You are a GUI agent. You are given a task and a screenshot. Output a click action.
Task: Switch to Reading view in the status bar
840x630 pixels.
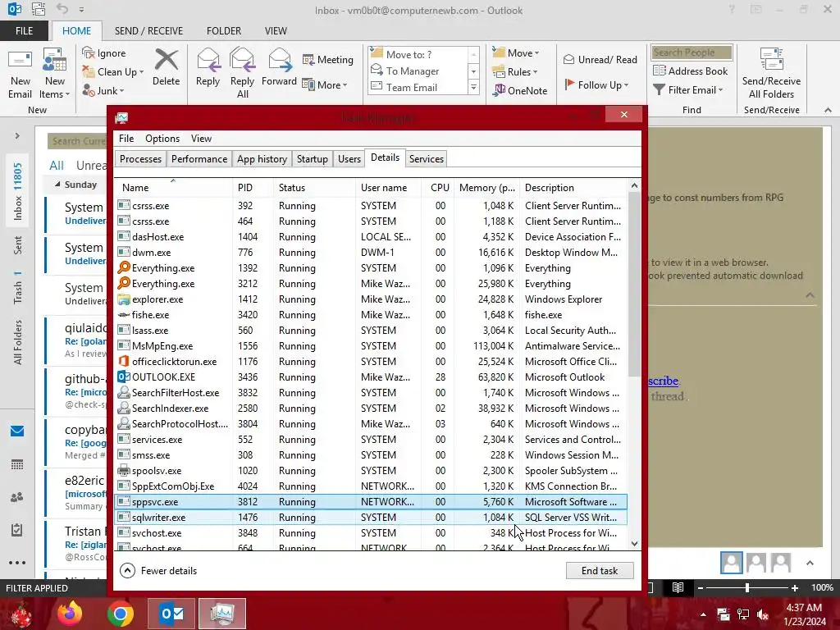pos(678,587)
